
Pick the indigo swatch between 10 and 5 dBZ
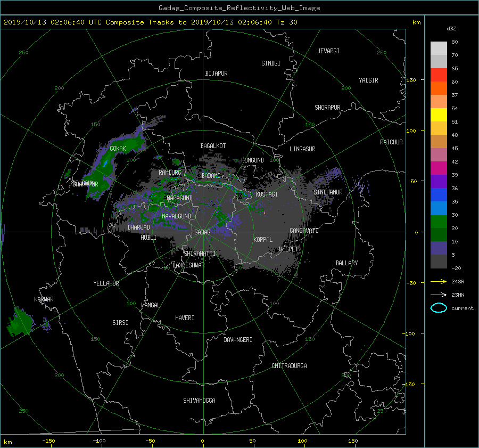[x=439, y=248]
